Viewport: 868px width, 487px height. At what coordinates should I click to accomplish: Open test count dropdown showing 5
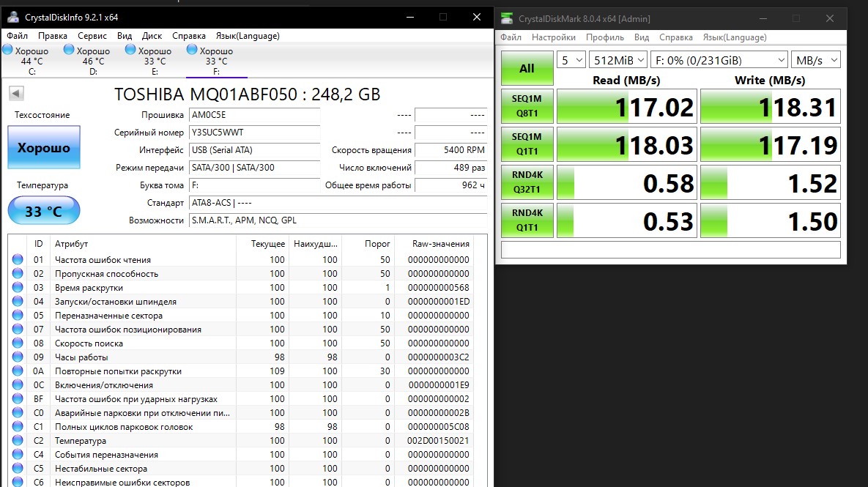[571, 60]
